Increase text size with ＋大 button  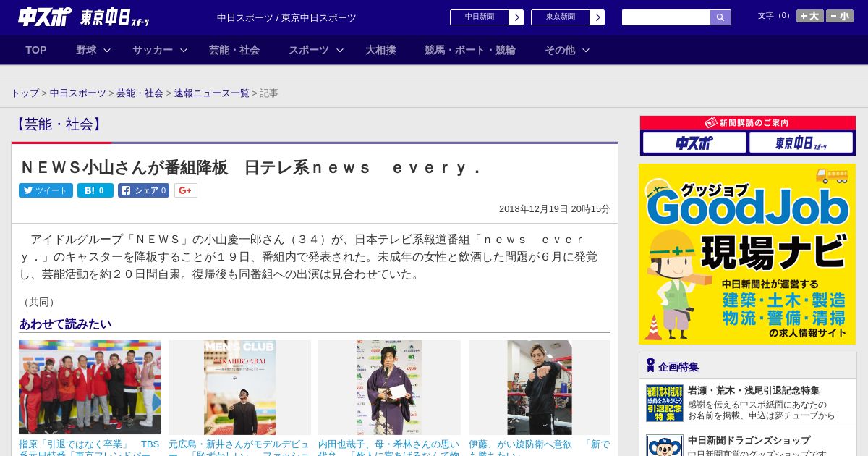[x=809, y=16]
